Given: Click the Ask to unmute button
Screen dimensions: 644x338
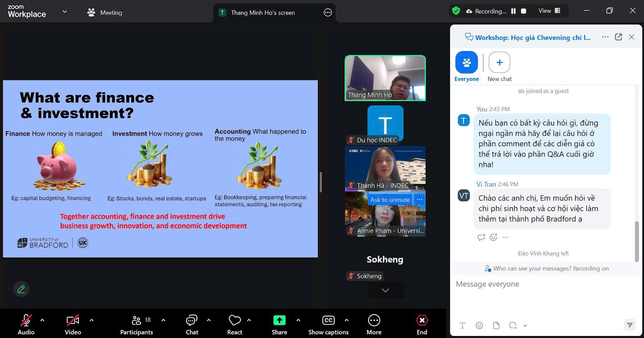Looking at the screenshot, I should 390,200.
